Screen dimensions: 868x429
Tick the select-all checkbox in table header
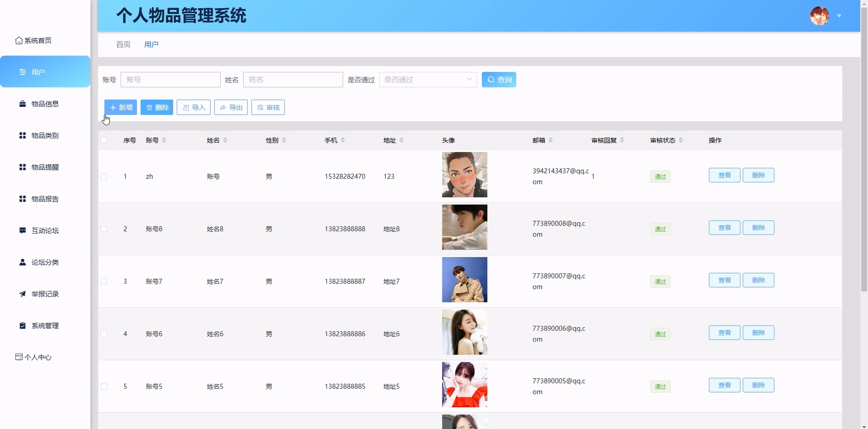click(x=104, y=140)
